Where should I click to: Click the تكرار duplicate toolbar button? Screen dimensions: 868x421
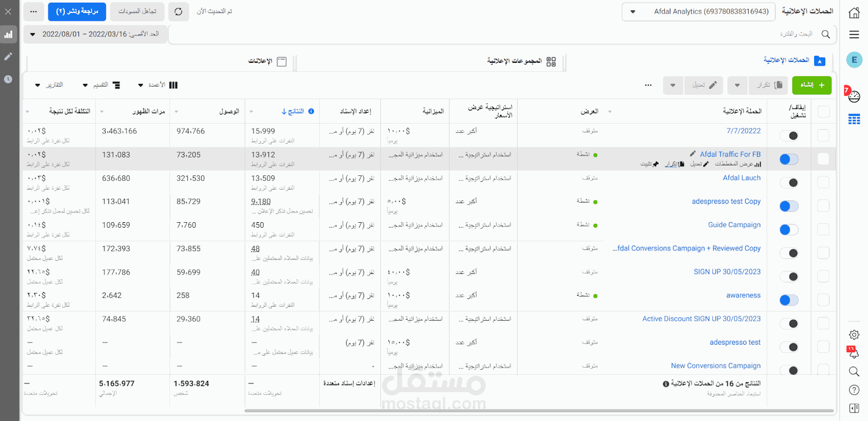tap(769, 85)
